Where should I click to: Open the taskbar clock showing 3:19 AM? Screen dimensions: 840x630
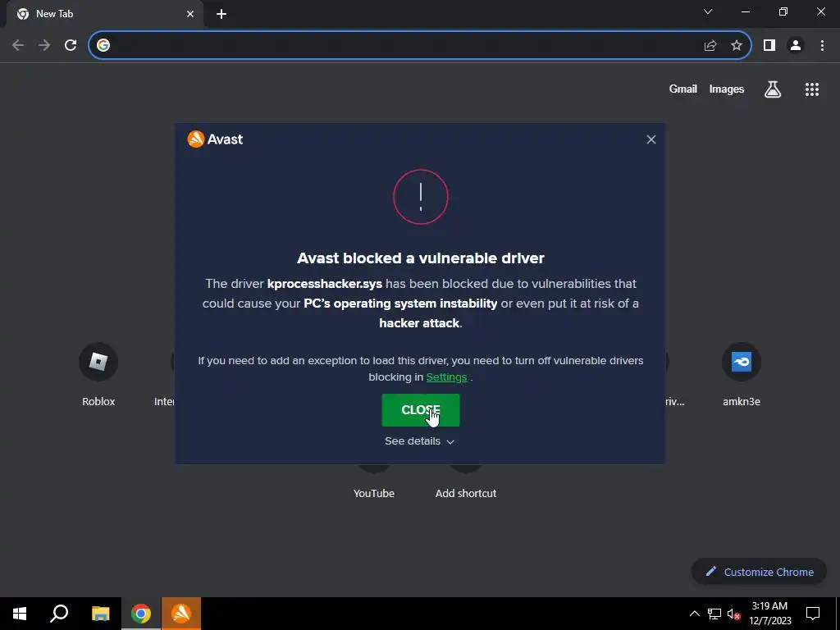point(769,614)
